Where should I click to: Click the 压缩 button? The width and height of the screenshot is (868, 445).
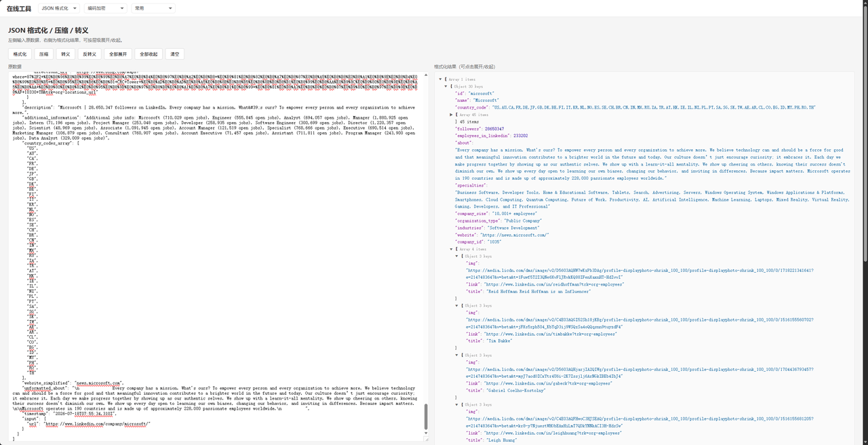[43, 54]
